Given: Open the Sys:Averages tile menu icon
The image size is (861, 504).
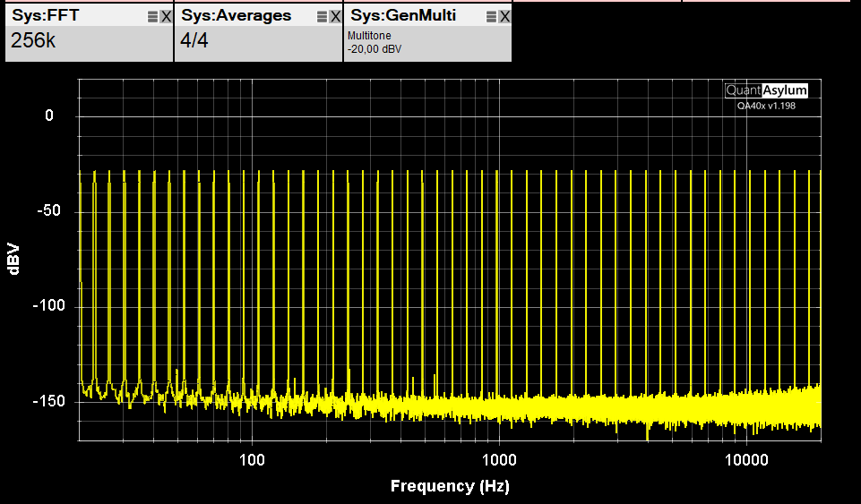Looking at the screenshot, I should coord(322,17).
